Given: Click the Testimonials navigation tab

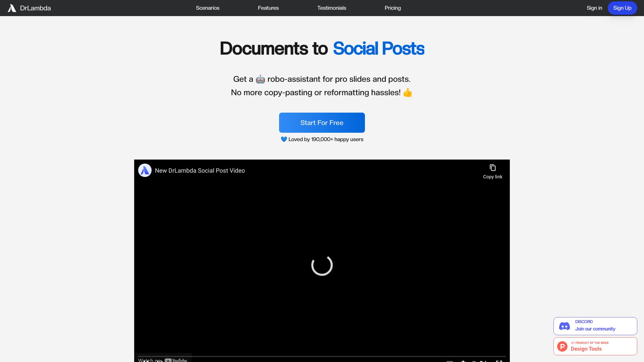Looking at the screenshot, I should tap(332, 8).
